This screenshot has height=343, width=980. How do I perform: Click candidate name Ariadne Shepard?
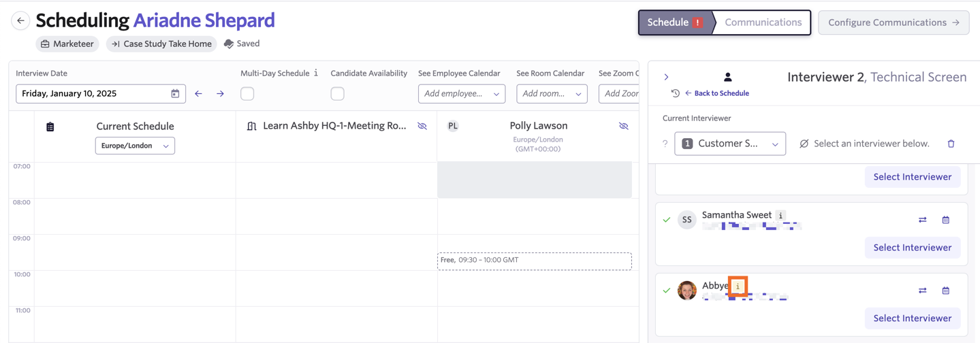(x=204, y=20)
